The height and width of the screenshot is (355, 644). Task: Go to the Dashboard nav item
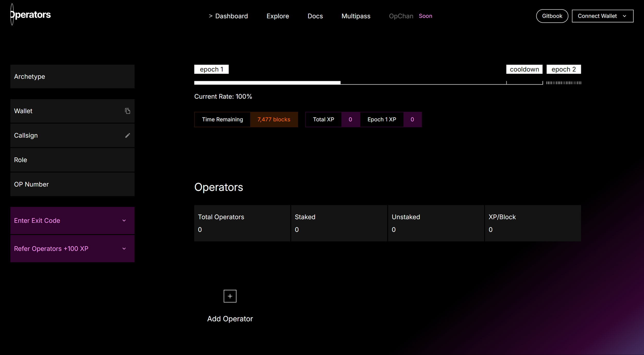click(231, 16)
